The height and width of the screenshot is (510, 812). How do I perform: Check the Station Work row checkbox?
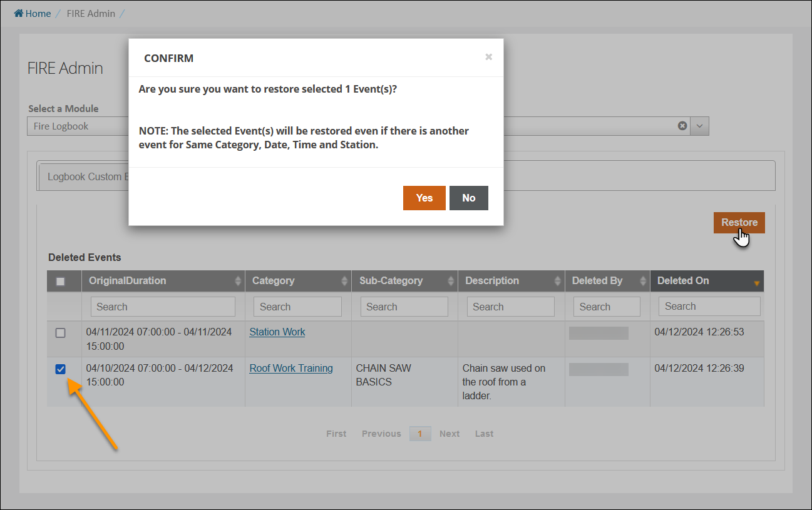click(61, 333)
